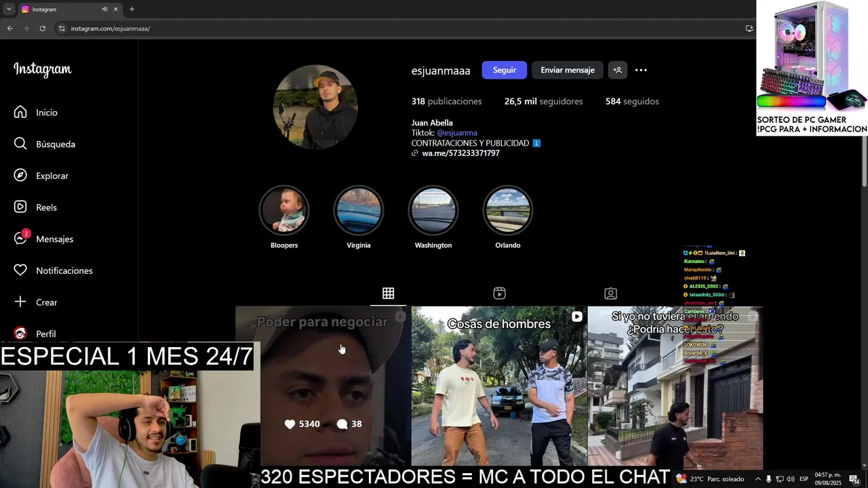Image resolution: width=868 pixels, height=488 pixels.
Task: Open the @esjuanma TikTok mention link
Action: coord(457,133)
